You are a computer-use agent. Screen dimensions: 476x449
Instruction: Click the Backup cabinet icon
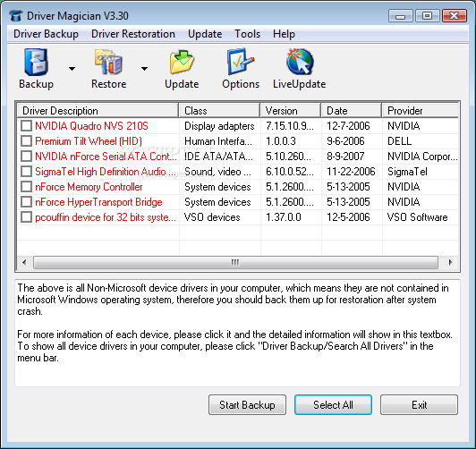pos(37,62)
